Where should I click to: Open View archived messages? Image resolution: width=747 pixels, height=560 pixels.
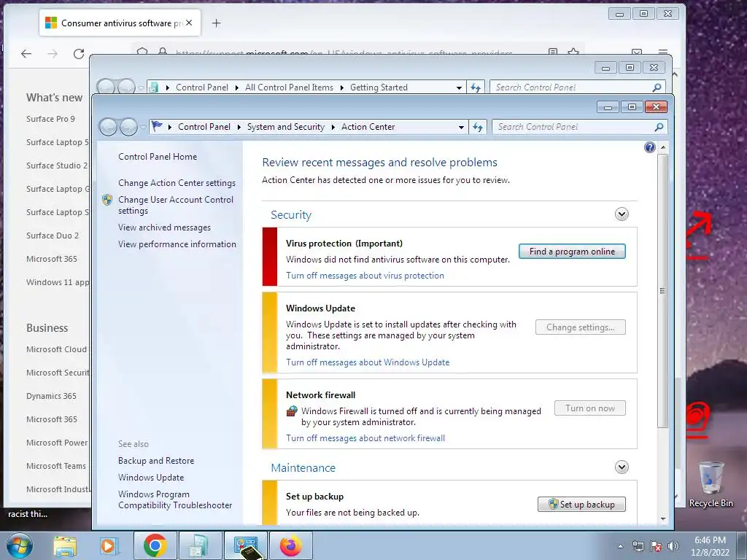(x=164, y=227)
